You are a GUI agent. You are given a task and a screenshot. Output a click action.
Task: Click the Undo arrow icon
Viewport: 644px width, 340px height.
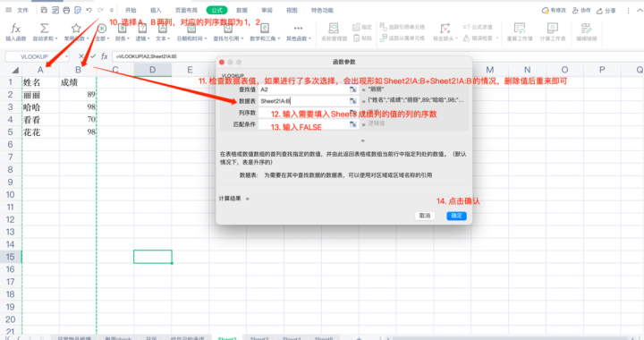[x=89, y=10]
